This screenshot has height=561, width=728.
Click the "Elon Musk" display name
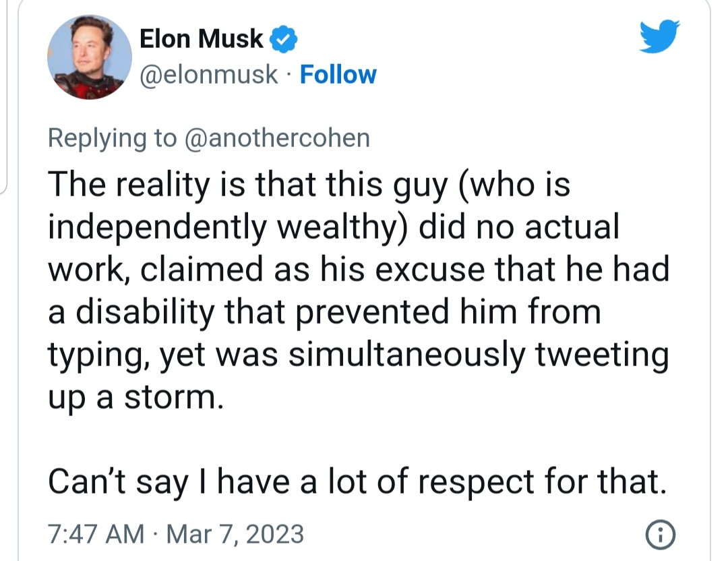pyautogui.click(x=201, y=40)
